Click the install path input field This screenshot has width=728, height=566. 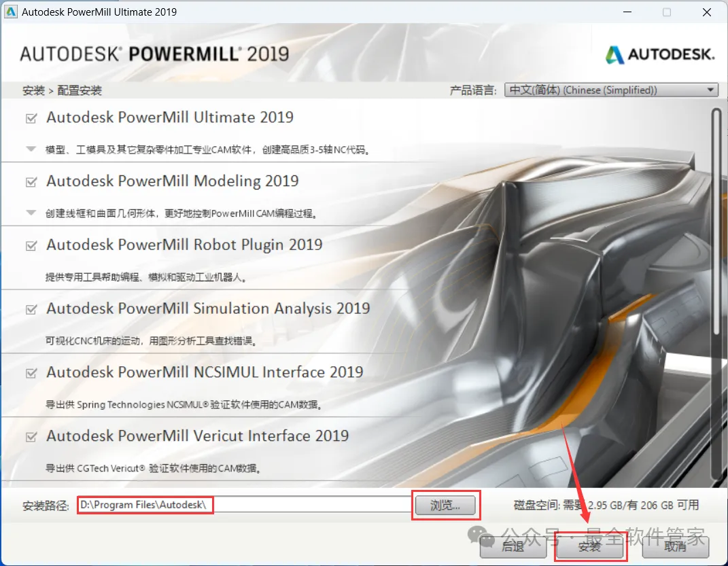click(244, 505)
